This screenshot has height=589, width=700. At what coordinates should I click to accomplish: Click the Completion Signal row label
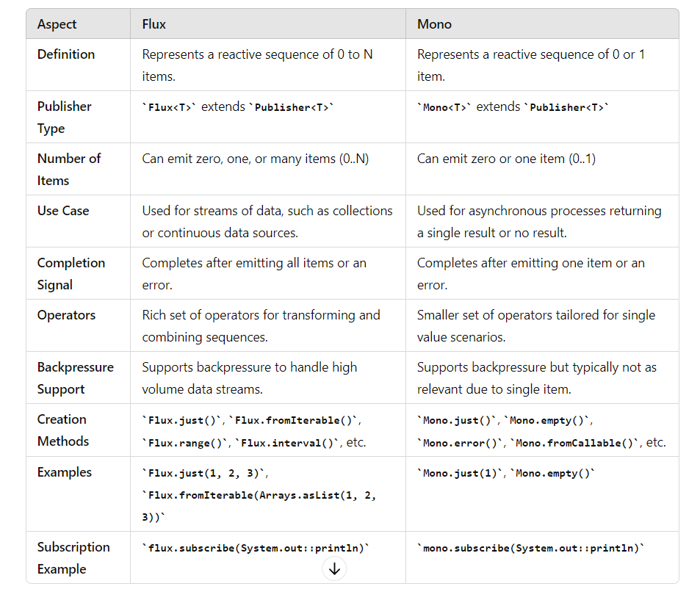pyautogui.click(x=71, y=274)
